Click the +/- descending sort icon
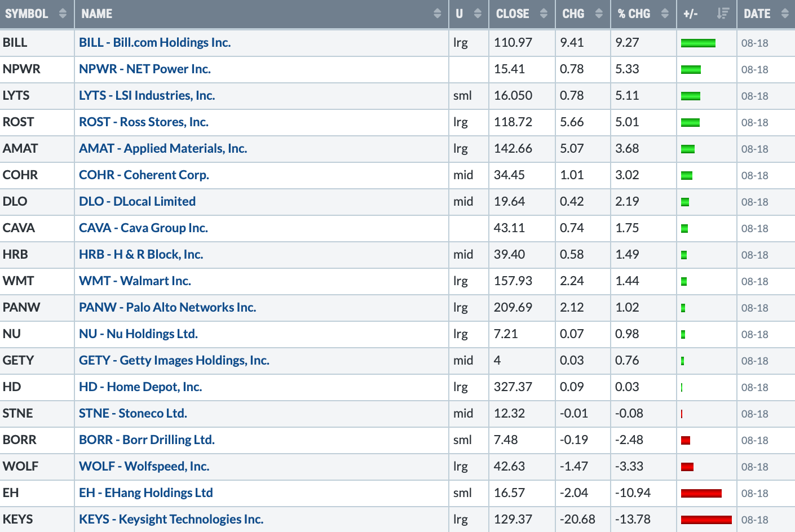 pyautogui.click(x=723, y=14)
